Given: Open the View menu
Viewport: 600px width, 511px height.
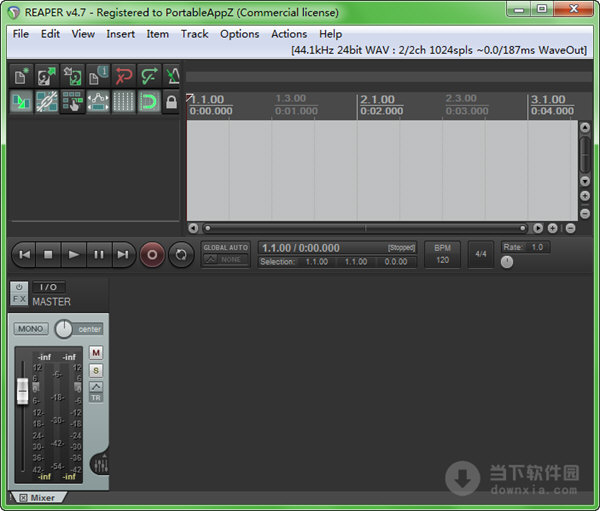Looking at the screenshot, I should (83, 34).
